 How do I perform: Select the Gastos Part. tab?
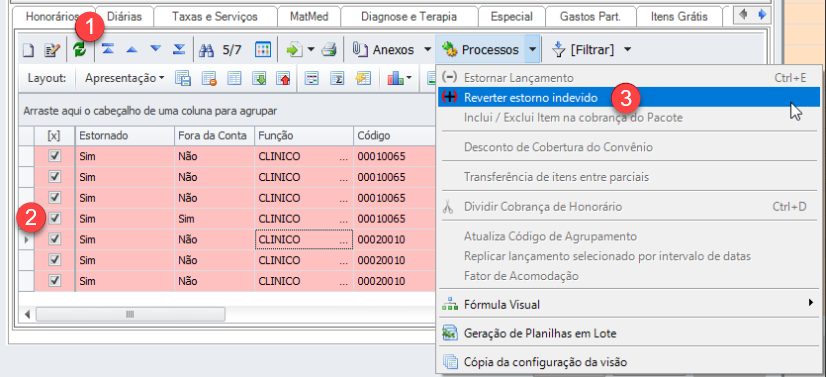591,16
